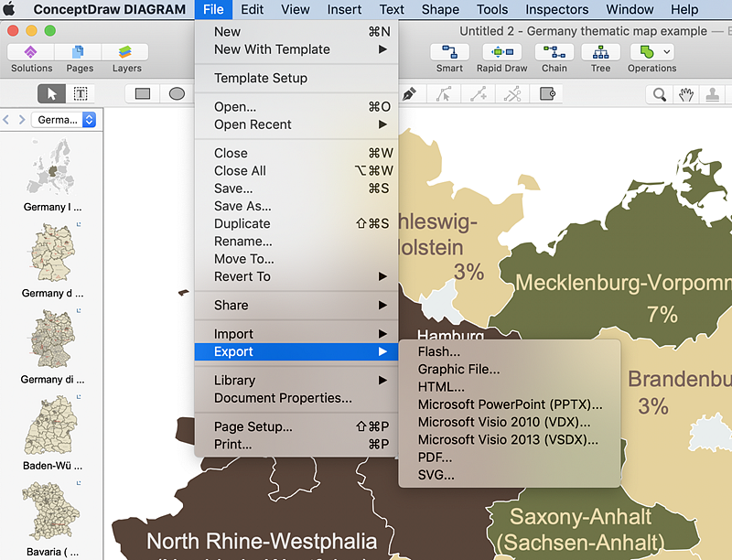Export as SVG...

510,475
